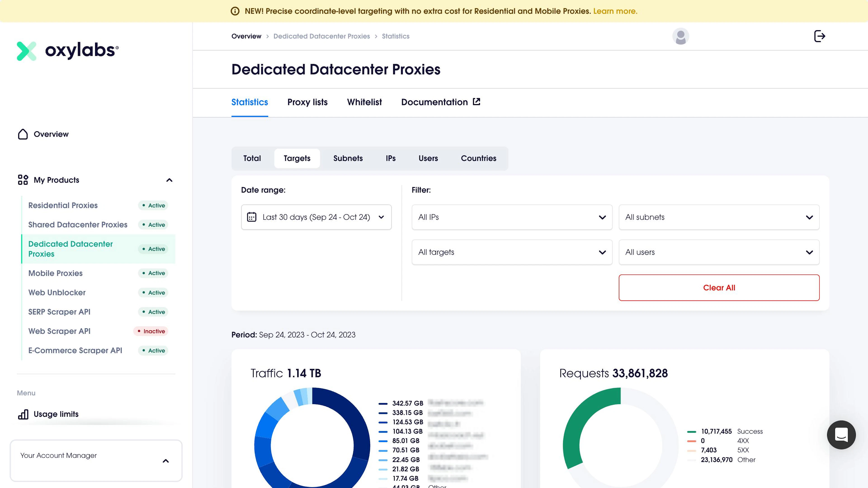
Task: Select the Total statistics view
Action: pyautogui.click(x=252, y=159)
